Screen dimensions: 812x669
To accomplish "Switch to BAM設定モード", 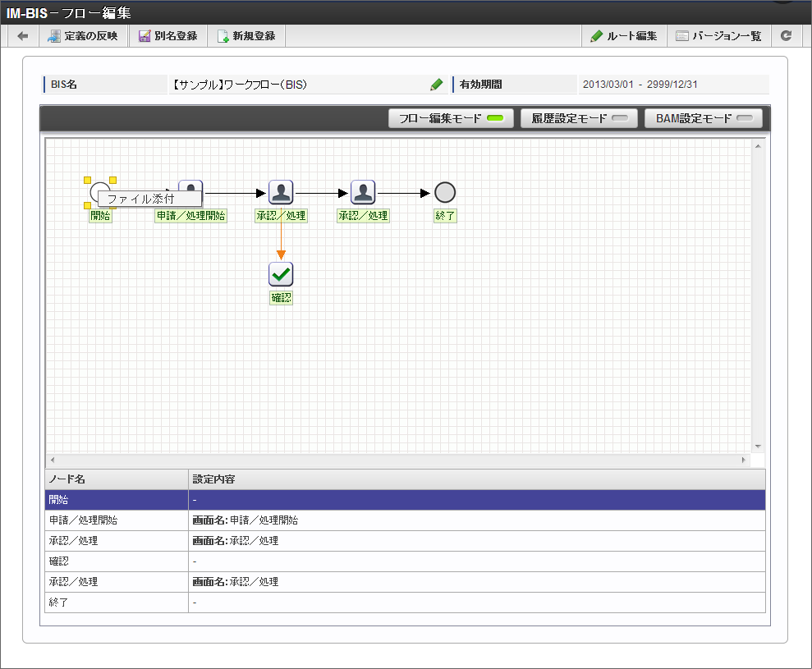I will (704, 118).
